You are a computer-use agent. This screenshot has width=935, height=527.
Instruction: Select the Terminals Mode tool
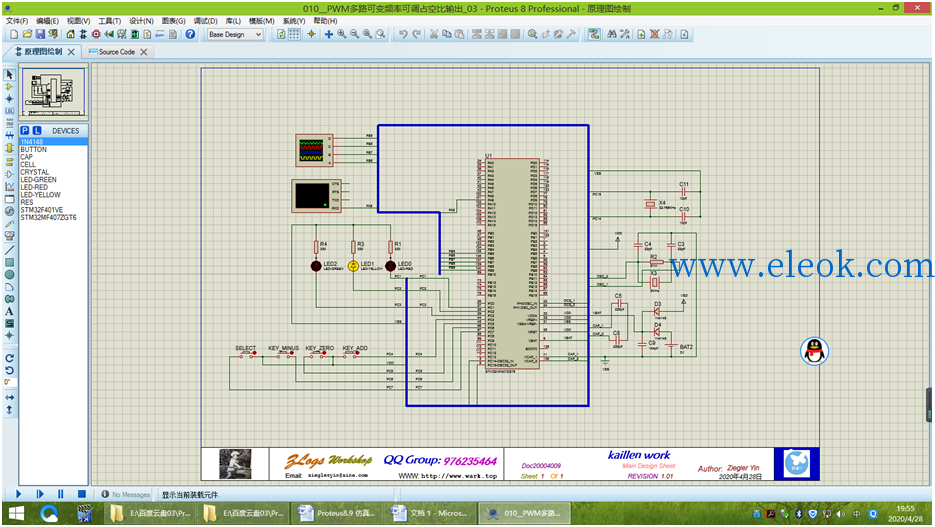[x=10, y=162]
